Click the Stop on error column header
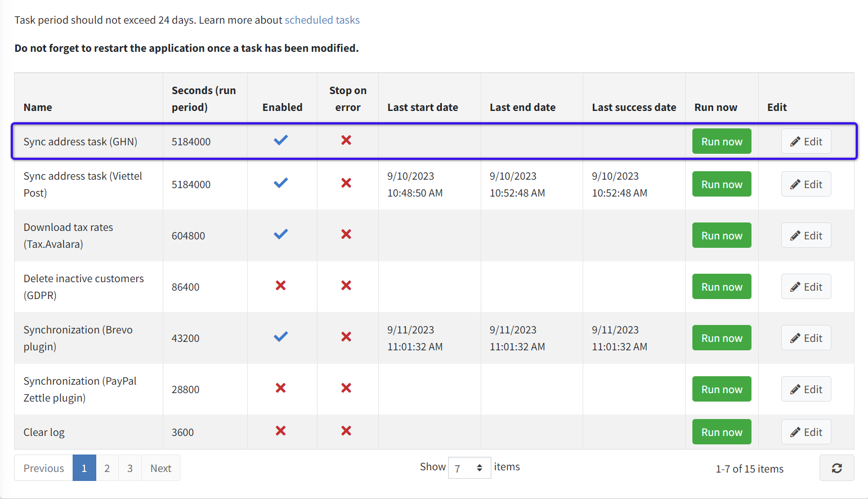The height and width of the screenshot is (499, 868). point(348,99)
